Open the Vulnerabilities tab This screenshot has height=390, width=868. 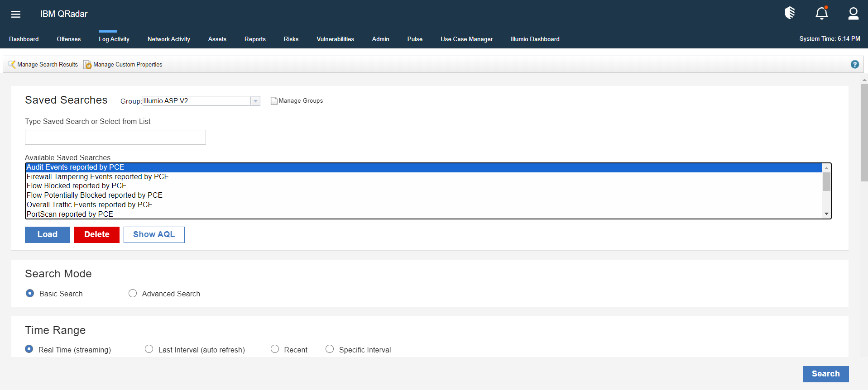[336, 39]
